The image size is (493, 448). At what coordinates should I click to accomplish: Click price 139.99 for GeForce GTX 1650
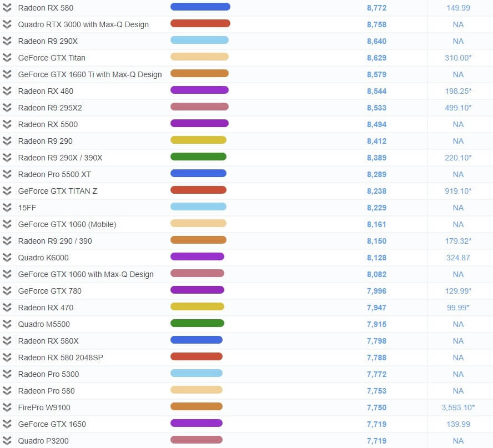[x=458, y=425]
